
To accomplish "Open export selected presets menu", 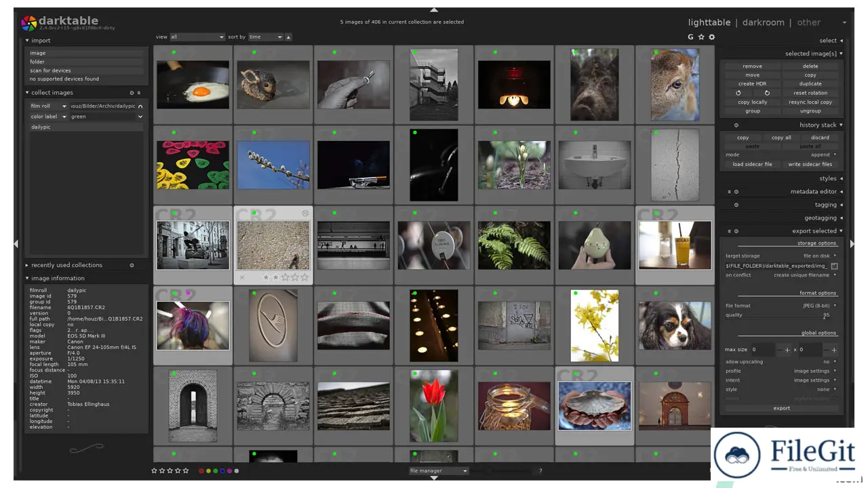I will point(730,231).
